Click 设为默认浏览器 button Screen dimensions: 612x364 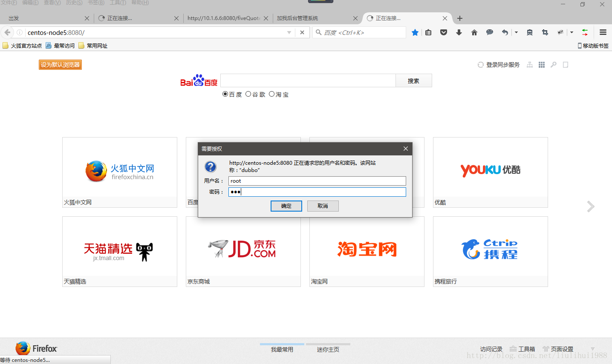pos(60,65)
